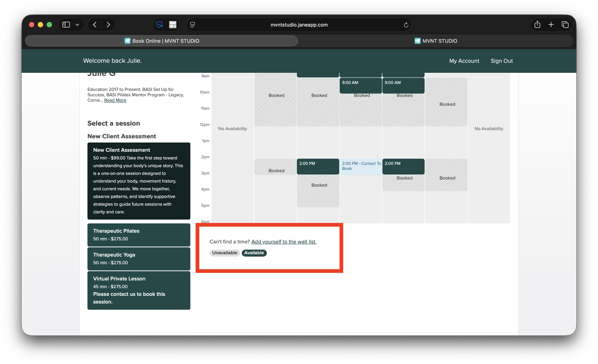
Task: Open the blue shield privacy extension icon
Action: [160, 25]
